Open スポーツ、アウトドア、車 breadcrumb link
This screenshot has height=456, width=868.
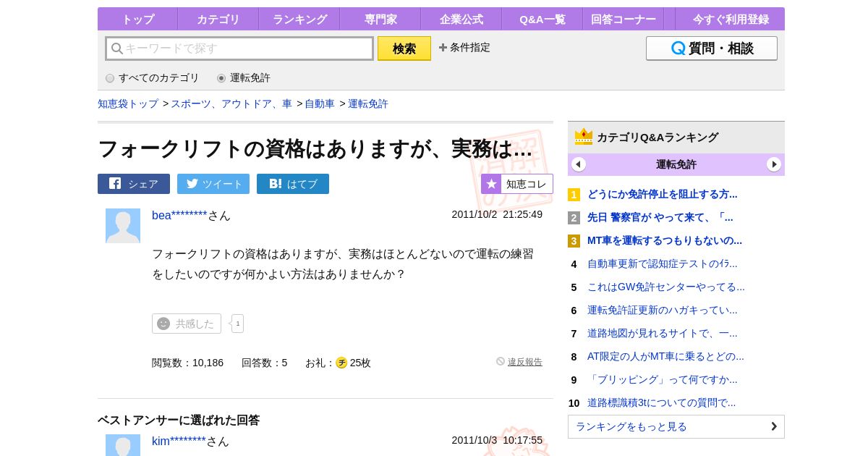tap(231, 104)
